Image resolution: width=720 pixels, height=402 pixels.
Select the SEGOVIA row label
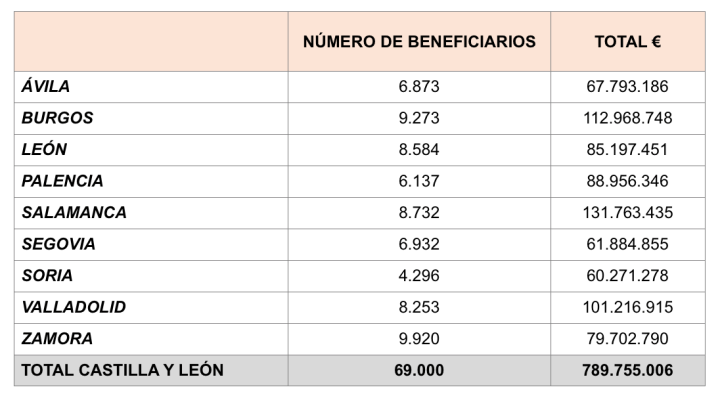pyautogui.click(x=59, y=244)
